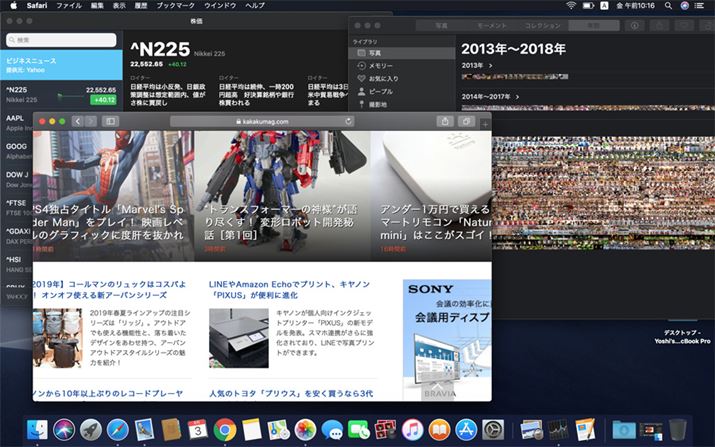Open Spotlight search in the menu bar
The width and height of the screenshot is (715, 447).
(667, 6)
